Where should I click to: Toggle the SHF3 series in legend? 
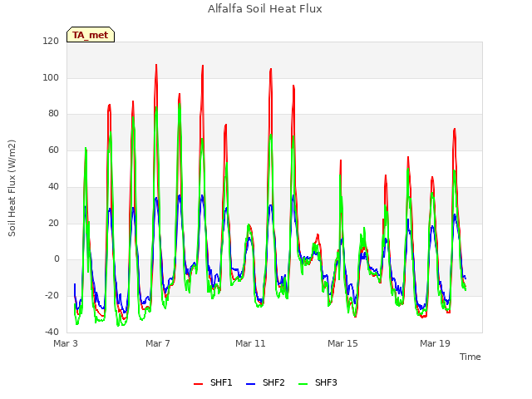click(x=318, y=382)
